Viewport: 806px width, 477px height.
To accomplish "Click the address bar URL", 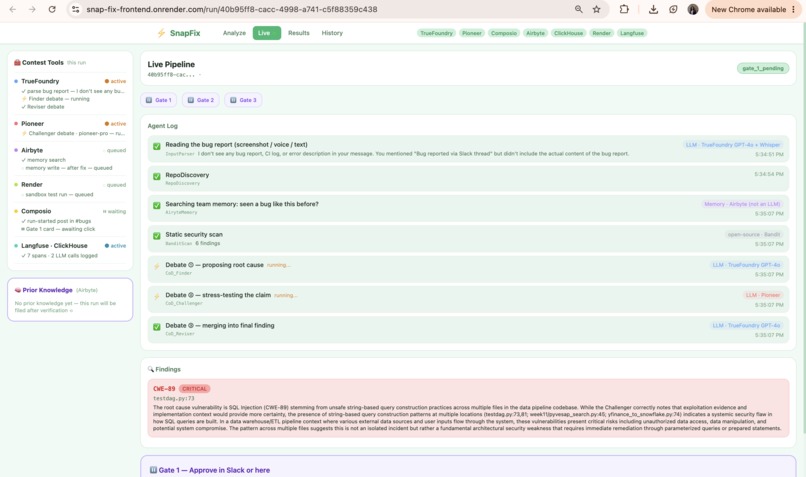I will (x=231, y=9).
